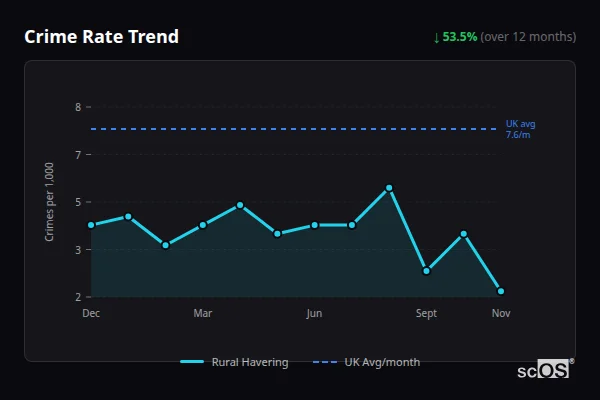Select the Sept data point on the line
The width and height of the screenshot is (600, 400).
click(x=426, y=271)
